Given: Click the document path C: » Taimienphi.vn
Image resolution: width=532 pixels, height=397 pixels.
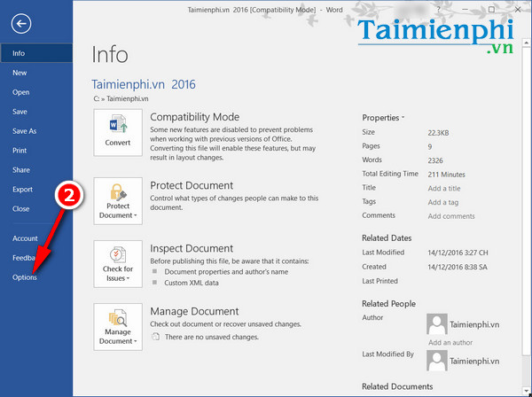Looking at the screenshot, I should (x=121, y=98).
